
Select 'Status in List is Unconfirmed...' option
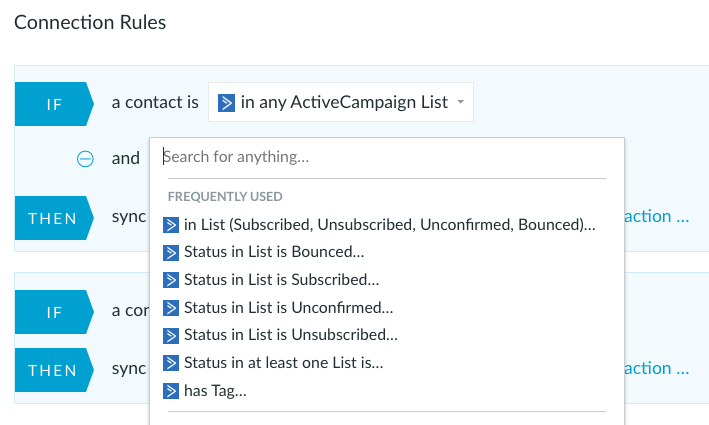pyautogui.click(x=288, y=308)
